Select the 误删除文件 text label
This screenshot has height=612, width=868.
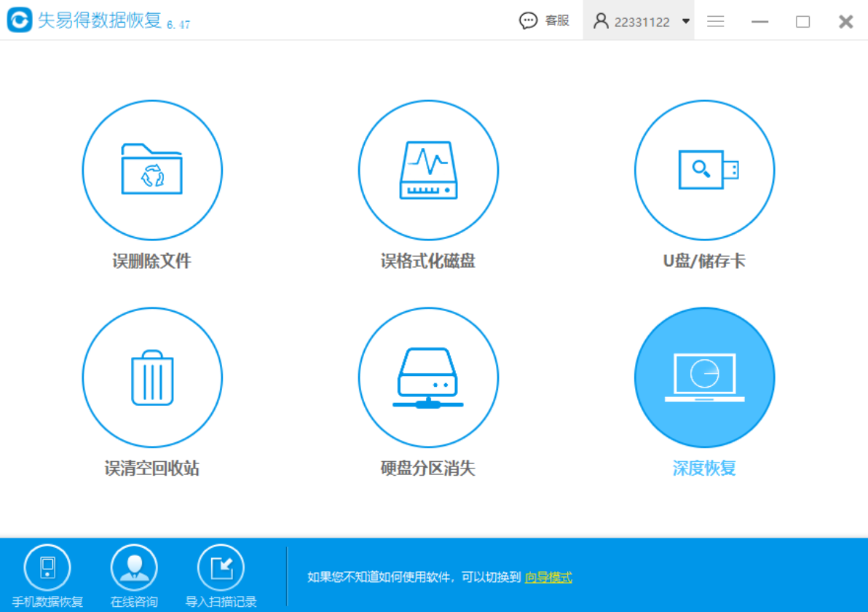[151, 260]
